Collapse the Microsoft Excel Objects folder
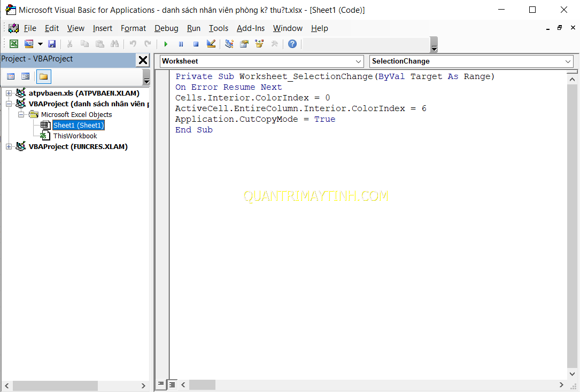 21,114
